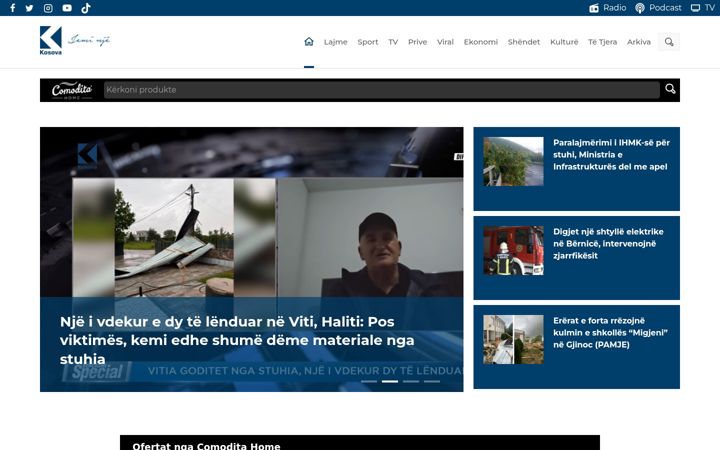Open the Radio link in top bar
720x450 pixels.
(x=608, y=8)
